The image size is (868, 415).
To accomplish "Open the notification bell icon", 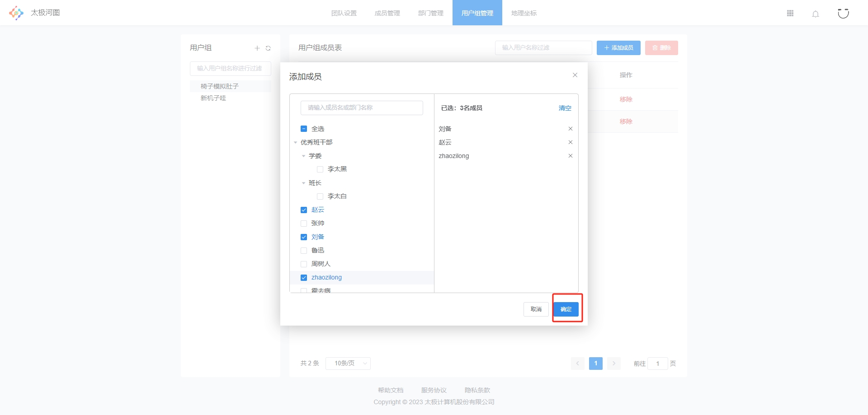I will [x=816, y=14].
